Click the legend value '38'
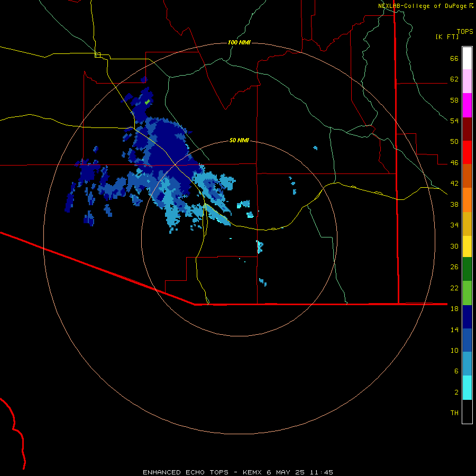Image resolution: width=476 pixels, height=476 pixels. 454,204
